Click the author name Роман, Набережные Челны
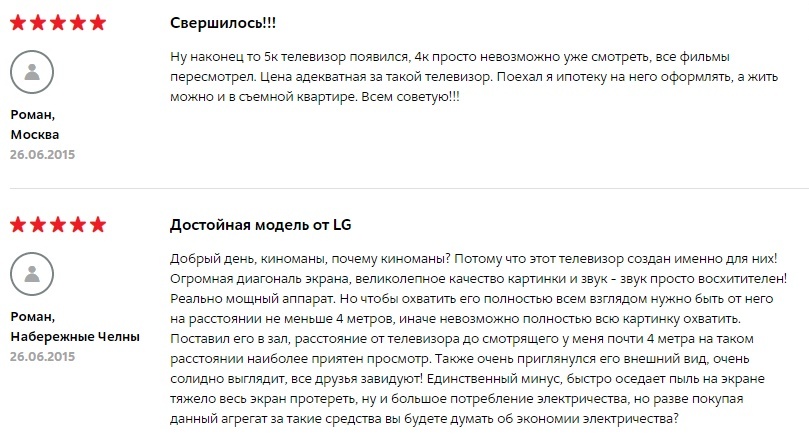This screenshot has width=809, height=441. (75, 326)
